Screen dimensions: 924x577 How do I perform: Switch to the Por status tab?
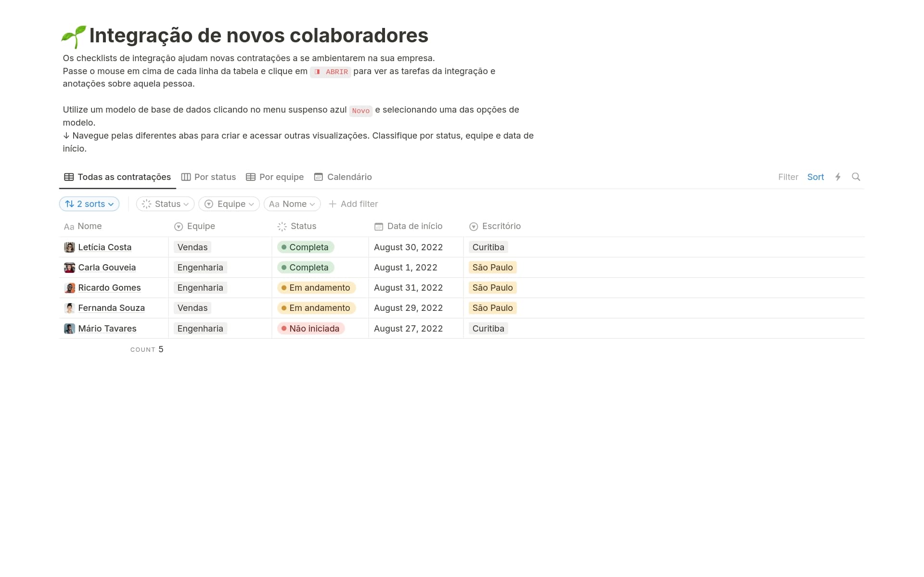[208, 177]
